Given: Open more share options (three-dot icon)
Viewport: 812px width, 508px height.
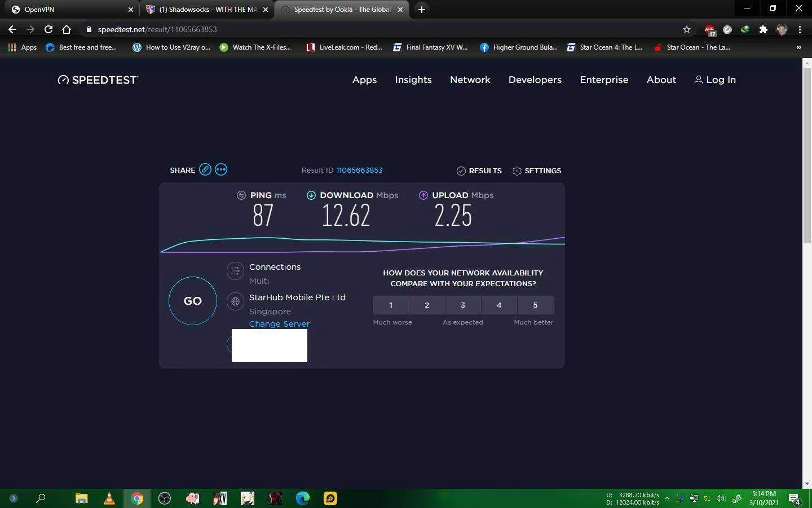Looking at the screenshot, I should (x=221, y=169).
